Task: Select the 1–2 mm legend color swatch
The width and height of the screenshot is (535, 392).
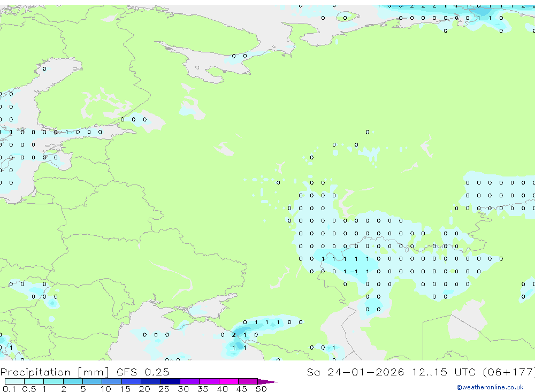Action: (x=53, y=381)
